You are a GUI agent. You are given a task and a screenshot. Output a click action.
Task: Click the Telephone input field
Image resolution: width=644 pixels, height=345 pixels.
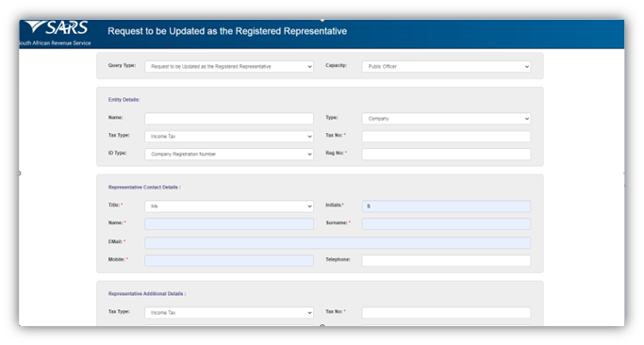(x=446, y=260)
